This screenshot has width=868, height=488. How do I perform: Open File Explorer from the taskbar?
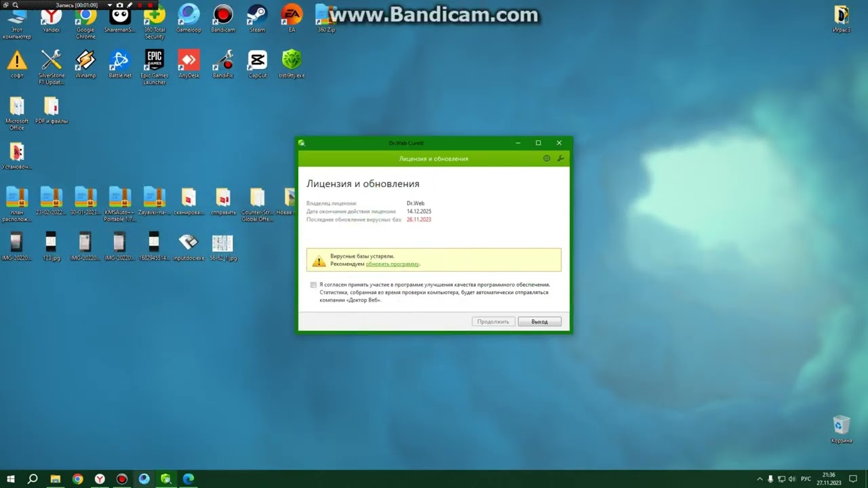(x=56, y=479)
